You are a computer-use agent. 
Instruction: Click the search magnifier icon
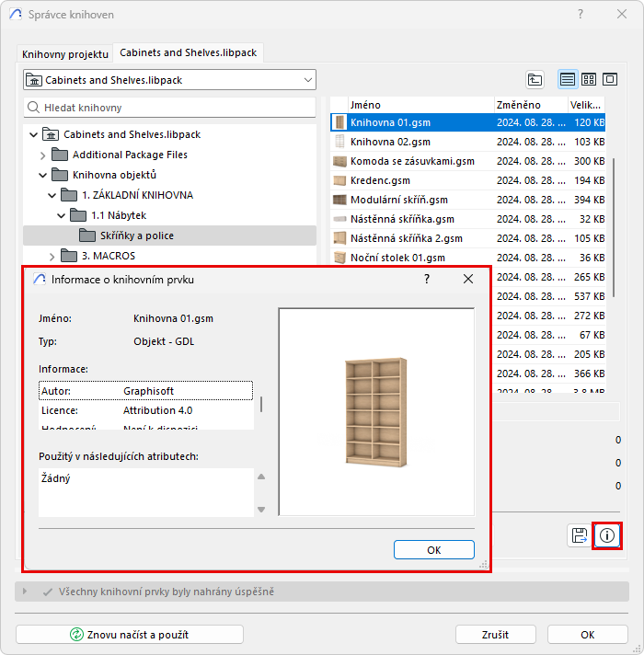point(33,108)
